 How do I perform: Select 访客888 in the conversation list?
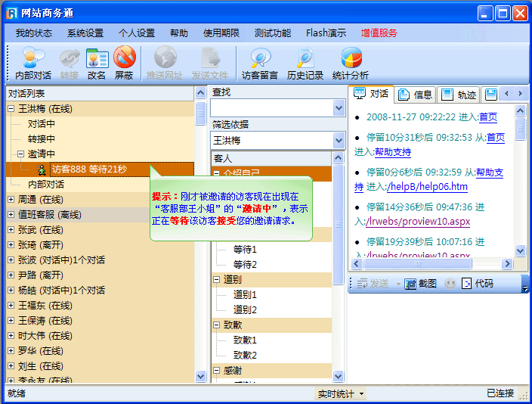point(89,169)
